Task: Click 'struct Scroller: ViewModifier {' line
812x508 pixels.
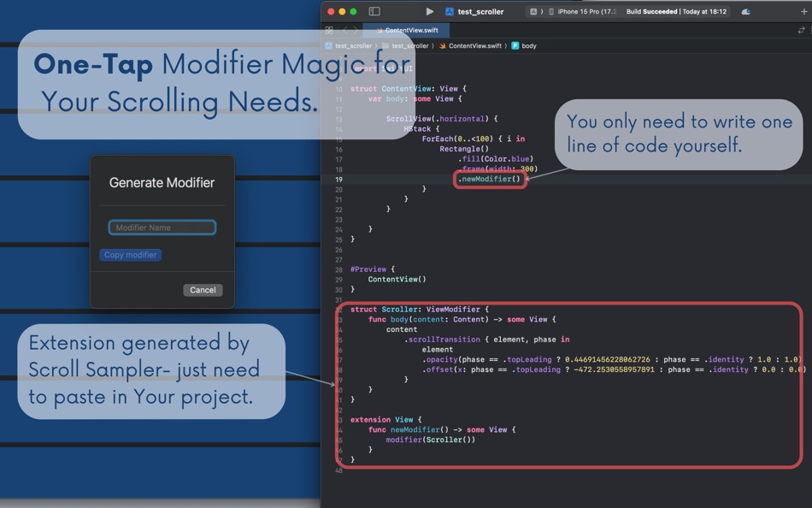Action: point(420,309)
